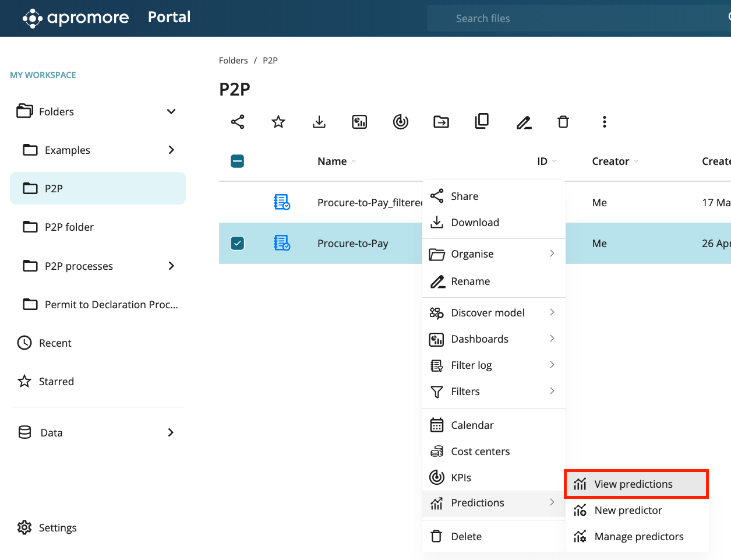Screen dimensions: 731x560
Task: Click the Folders breadcrumb link
Action: click(233, 61)
